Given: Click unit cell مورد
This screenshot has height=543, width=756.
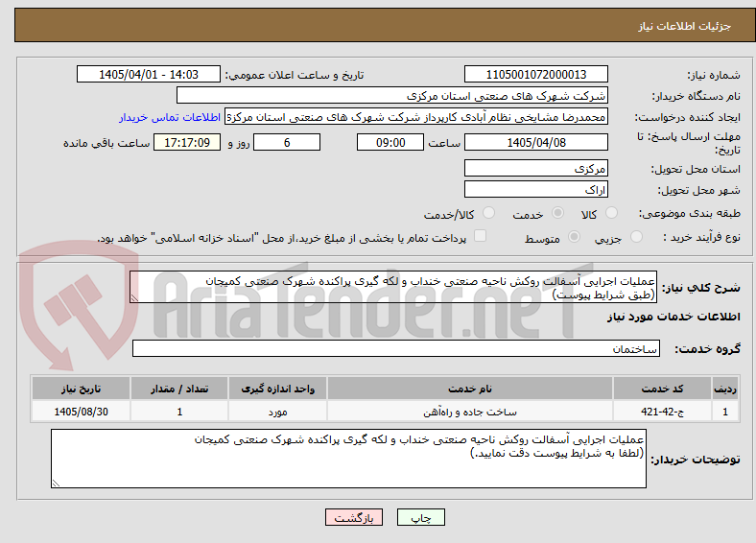Looking at the screenshot, I should click(277, 412).
